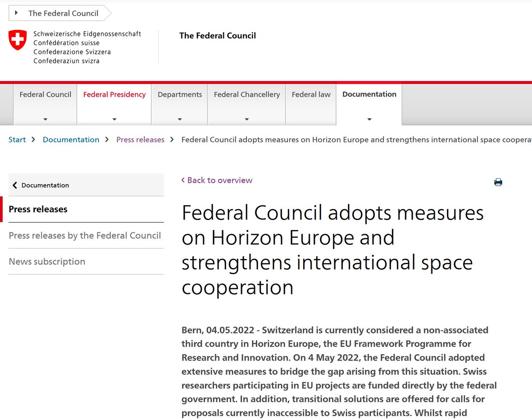Go to Start in the breadcrumb

tap(17, 140)
